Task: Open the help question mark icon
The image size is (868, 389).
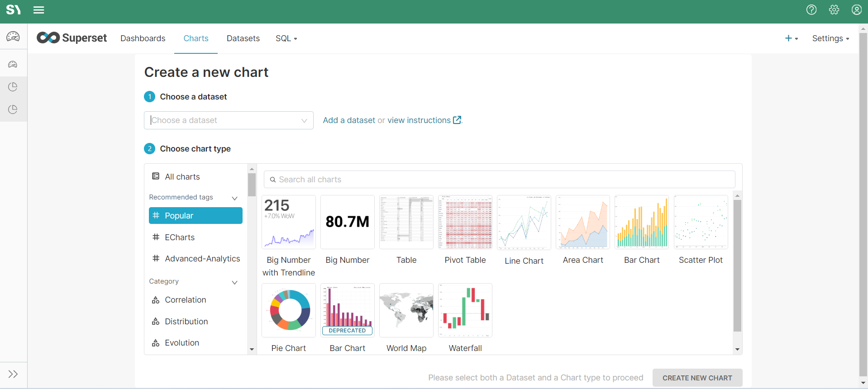Action: (811, 10)
